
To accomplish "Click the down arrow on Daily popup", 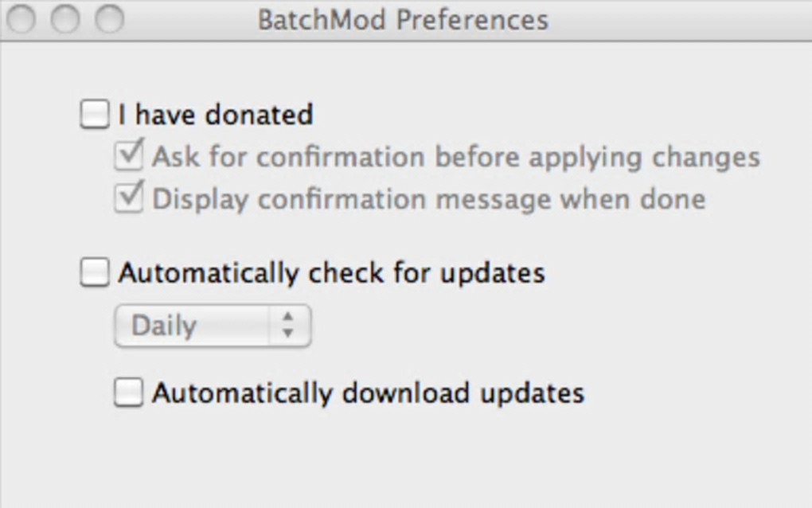I will point(288,334).
